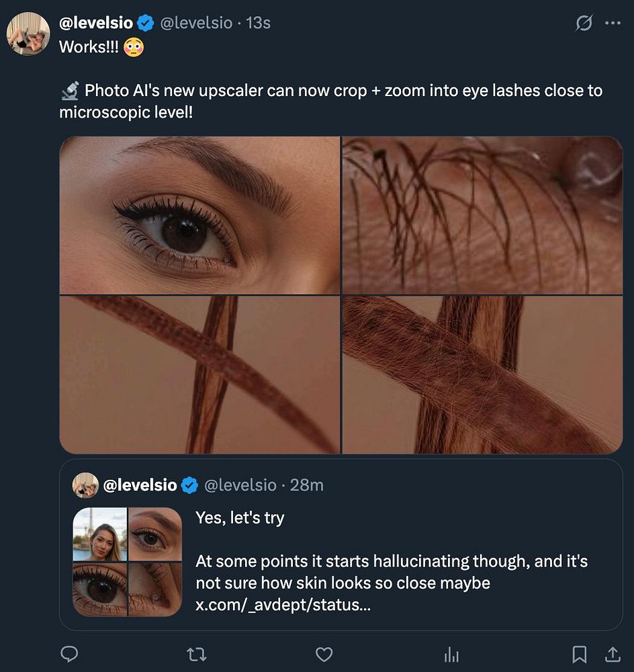View the bottom-left crossed lashes image
This screenshot has width=634, height=672.
coord(199,374)
